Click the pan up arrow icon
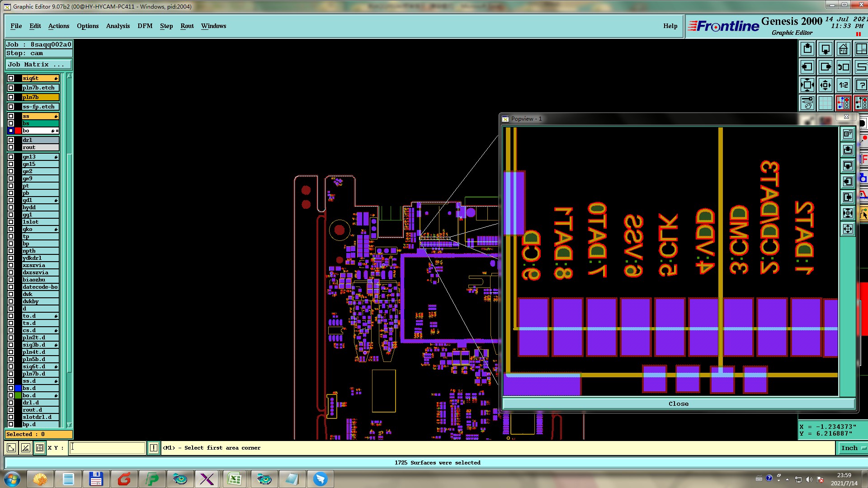Viewport: 868px width, 488px height. (807, 49)
